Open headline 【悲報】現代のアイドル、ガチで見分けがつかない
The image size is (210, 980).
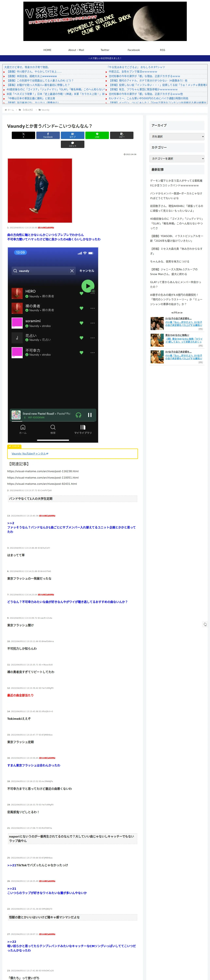click(x=148, y=81)
